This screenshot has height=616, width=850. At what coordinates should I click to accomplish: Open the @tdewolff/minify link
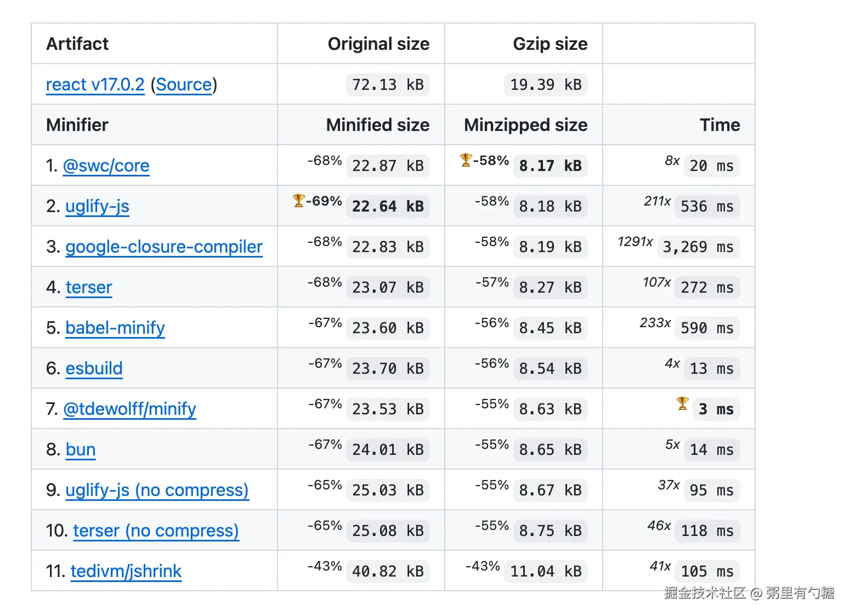(129, 409)
